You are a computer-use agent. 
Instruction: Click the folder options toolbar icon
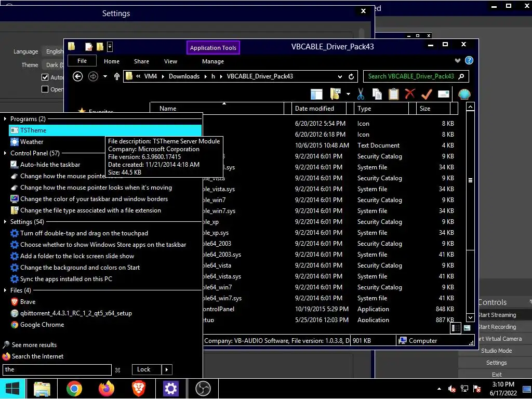tap(335, 94)
